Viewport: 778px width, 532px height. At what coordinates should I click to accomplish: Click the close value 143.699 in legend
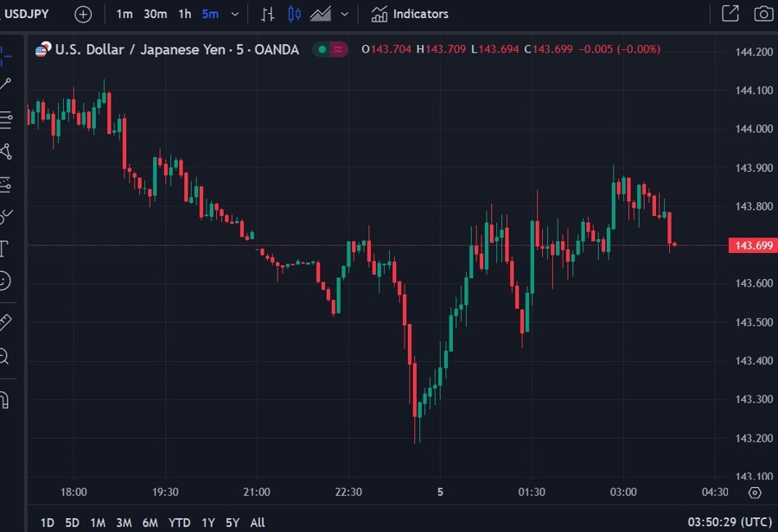click(552, 49)
